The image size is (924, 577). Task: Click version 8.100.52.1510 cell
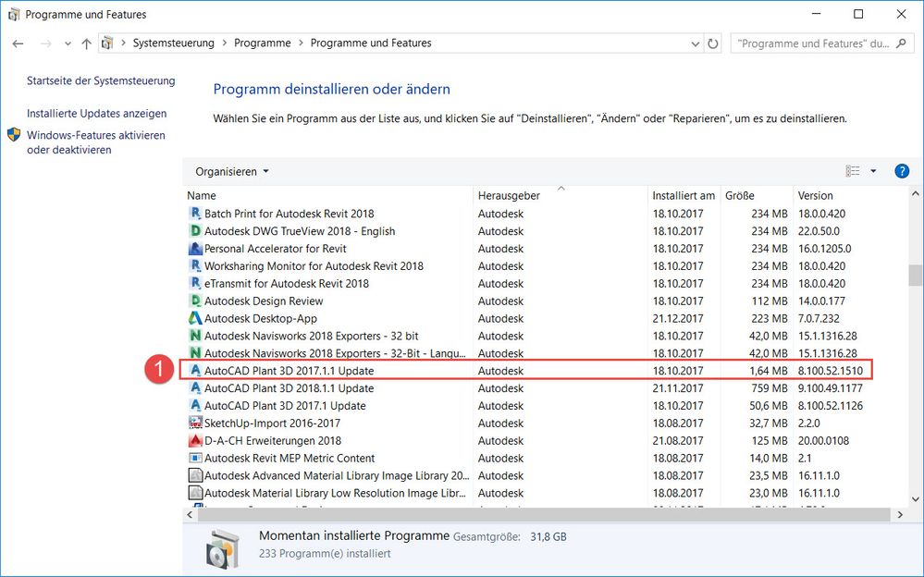click(x=831, y=371)
